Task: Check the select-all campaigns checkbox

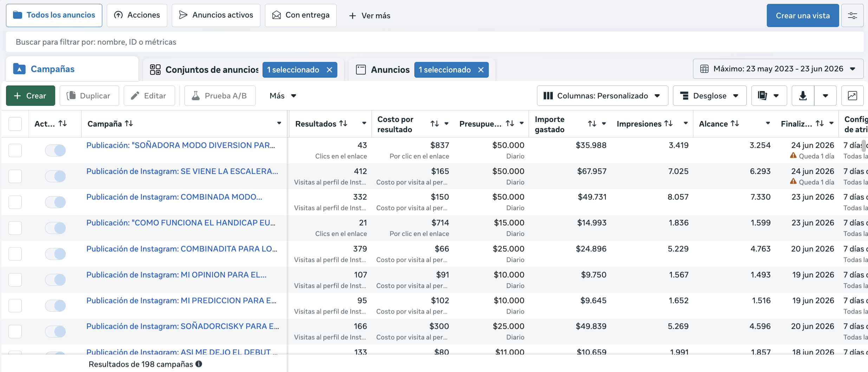Action: [15, 124]
